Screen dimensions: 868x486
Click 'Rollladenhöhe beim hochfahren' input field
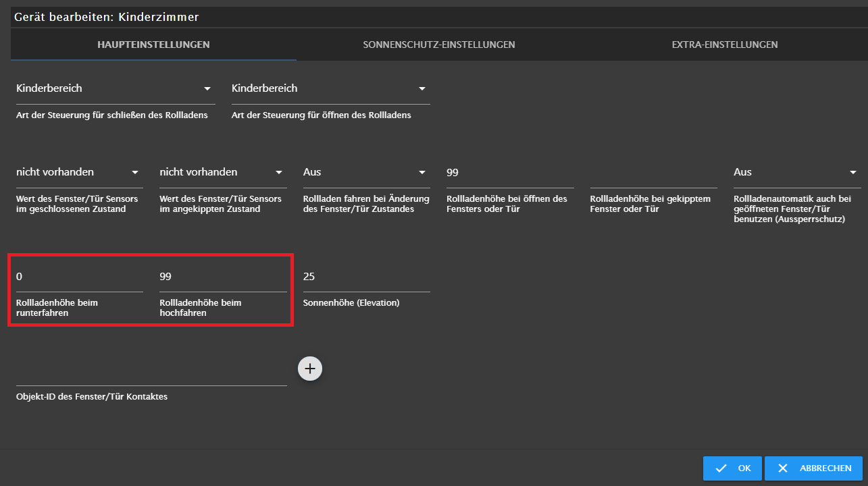click(x=223, y=277)
